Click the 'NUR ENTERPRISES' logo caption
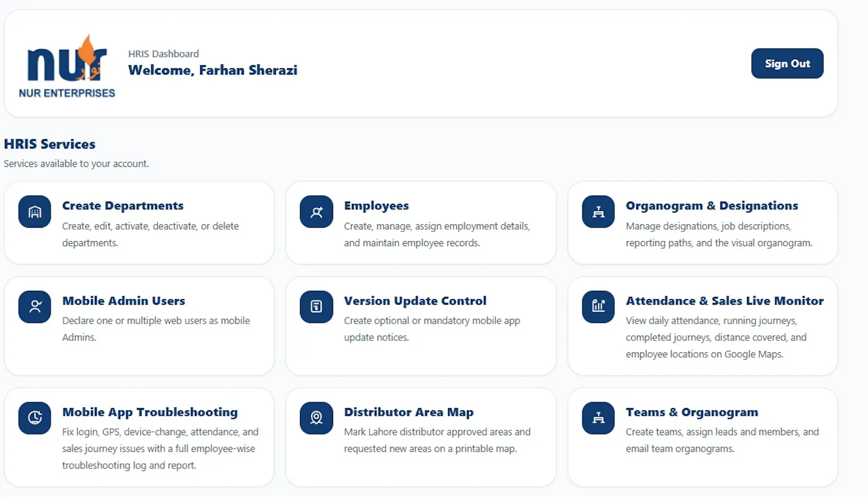This screenshot has width=868, height=497. click(67, 93)
